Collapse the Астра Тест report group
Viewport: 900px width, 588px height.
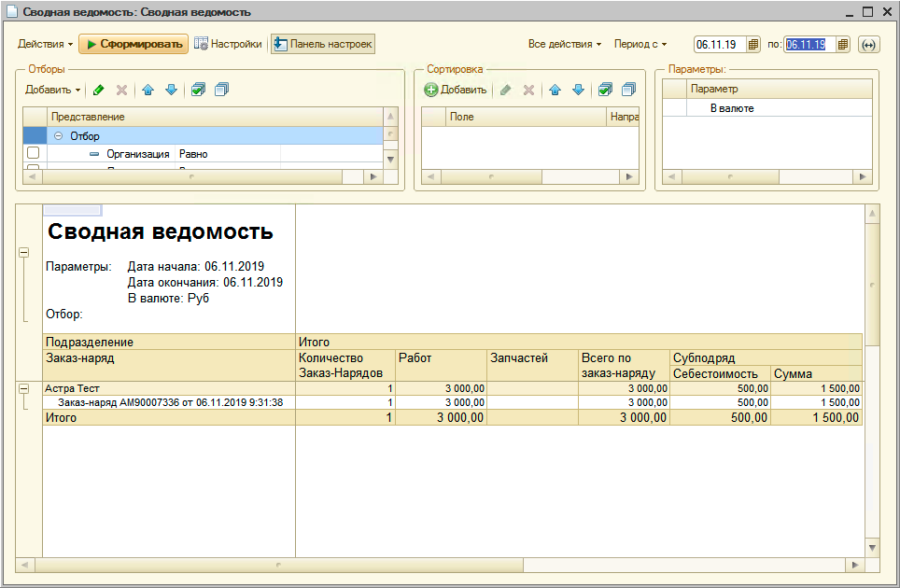pos(23,389)
